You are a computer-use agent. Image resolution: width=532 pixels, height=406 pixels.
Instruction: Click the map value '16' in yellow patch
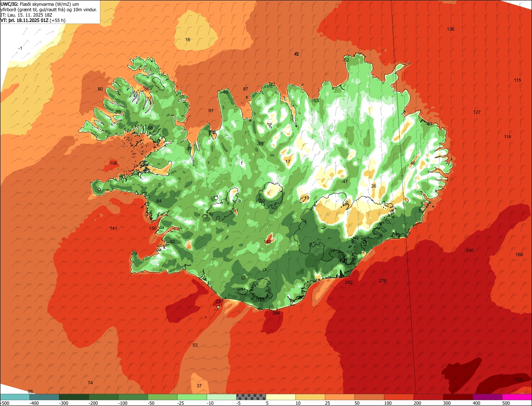point(187,39)
